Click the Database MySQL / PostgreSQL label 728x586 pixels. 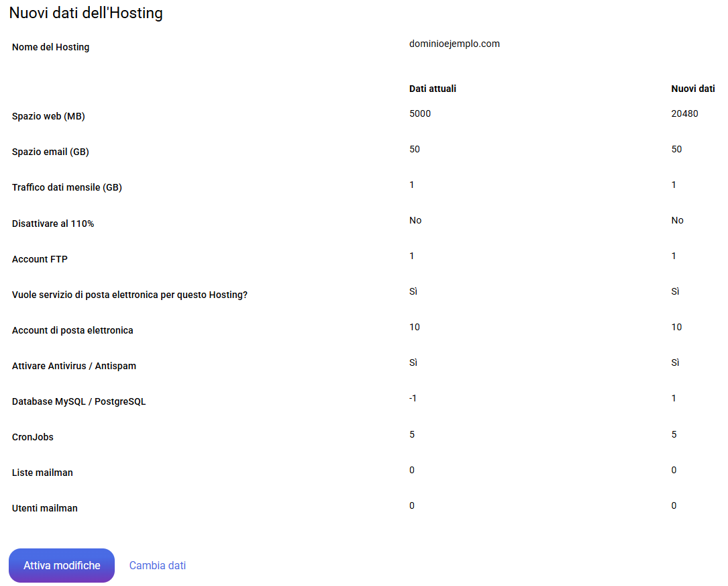[79, 401]
